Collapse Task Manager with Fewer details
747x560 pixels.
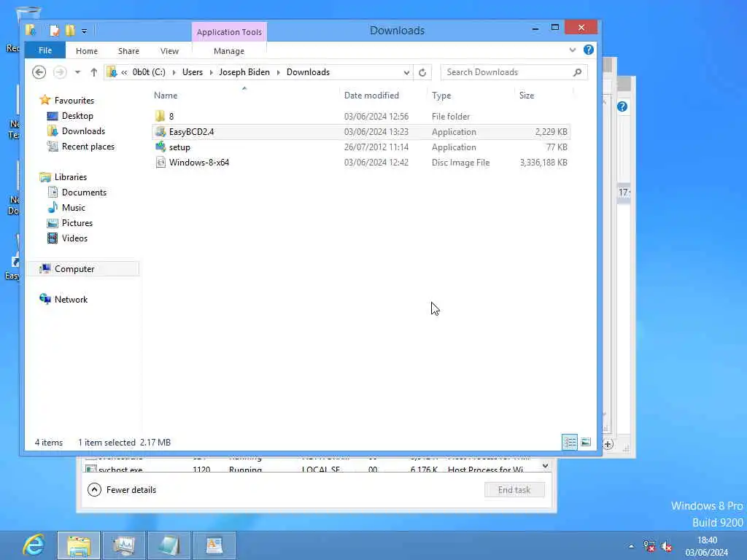pyautogui.click(x=122, y=489)
